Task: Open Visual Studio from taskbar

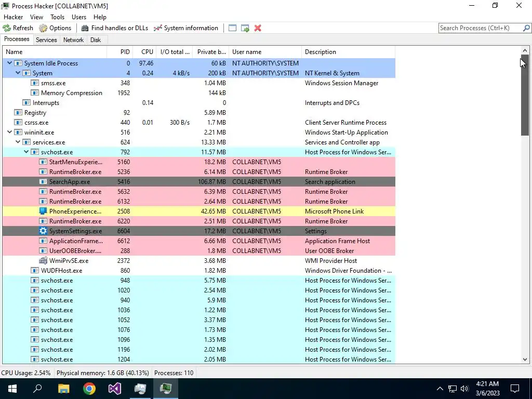Action: pos(115,389)
